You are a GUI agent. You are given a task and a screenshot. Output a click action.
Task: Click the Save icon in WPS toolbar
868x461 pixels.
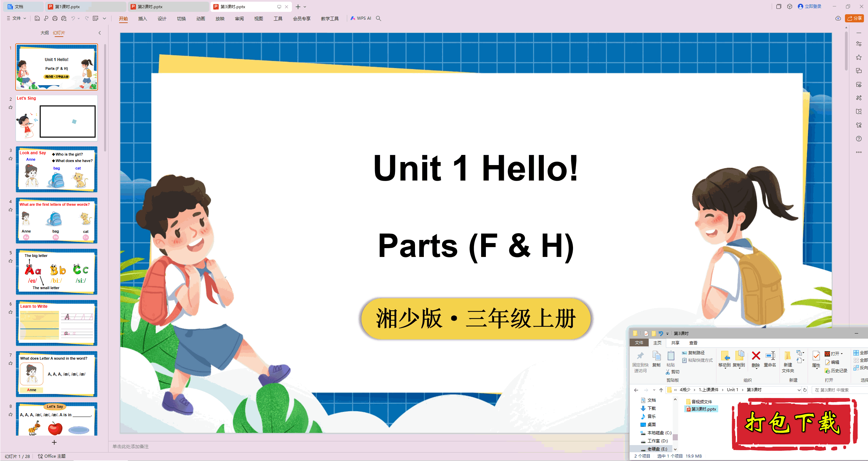pyautogui.click(x=37, y=18)
